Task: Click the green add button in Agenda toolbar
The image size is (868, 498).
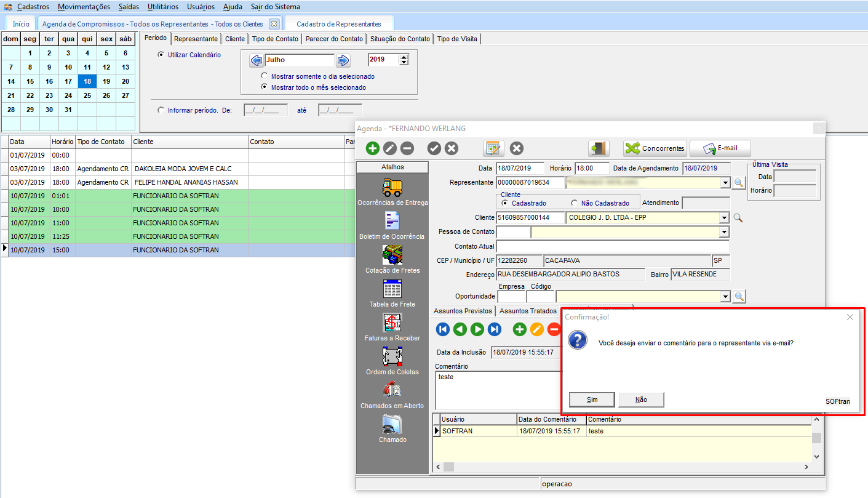Action: click(x=372, y=148)
